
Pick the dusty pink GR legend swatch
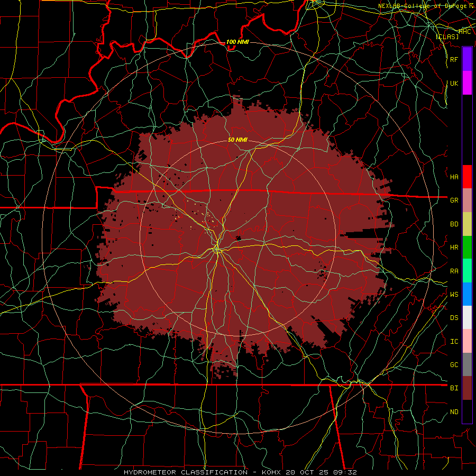coord(467,200)
